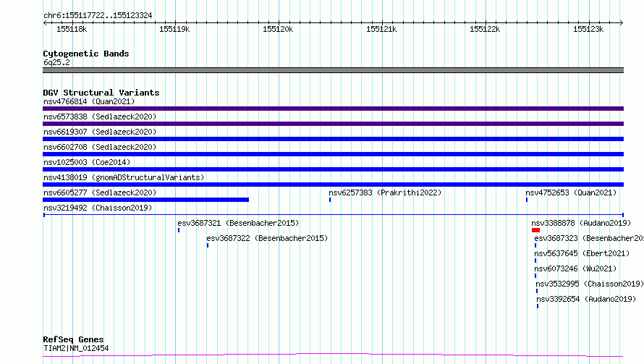Screen dimensions: 644x364
Task: Open esv3687321 (Besenbacher2015) label
Action: tap(238, 223)
